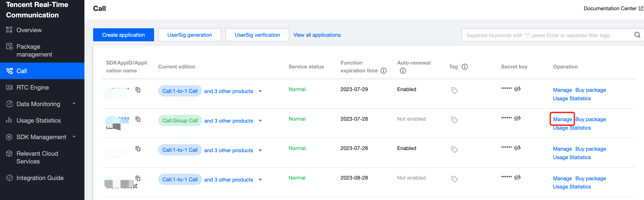Click 'and 3 other products' in Group Call row
This screenshot has height=200, width=644.
point(228,121)
